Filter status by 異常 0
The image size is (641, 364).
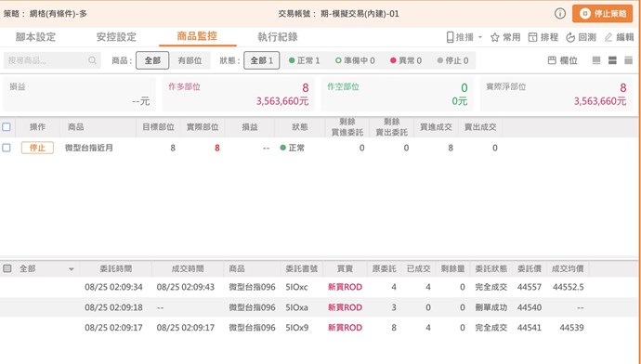(406, 60)
